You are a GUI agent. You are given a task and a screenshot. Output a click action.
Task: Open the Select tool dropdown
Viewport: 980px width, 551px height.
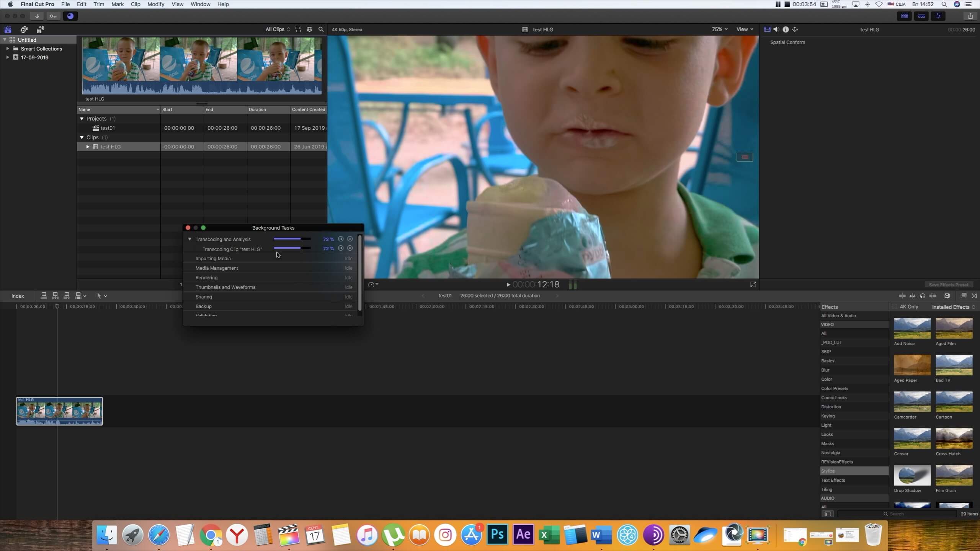(102, 296)
